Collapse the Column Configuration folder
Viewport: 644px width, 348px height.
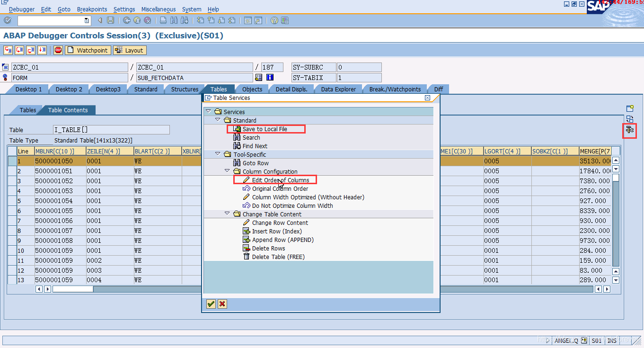pos(227,171)
